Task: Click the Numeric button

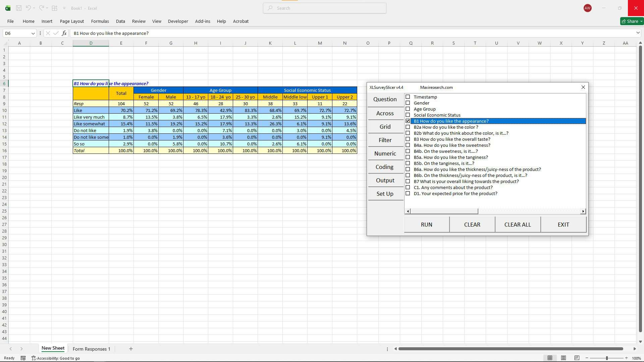Action: pos(385,154)
